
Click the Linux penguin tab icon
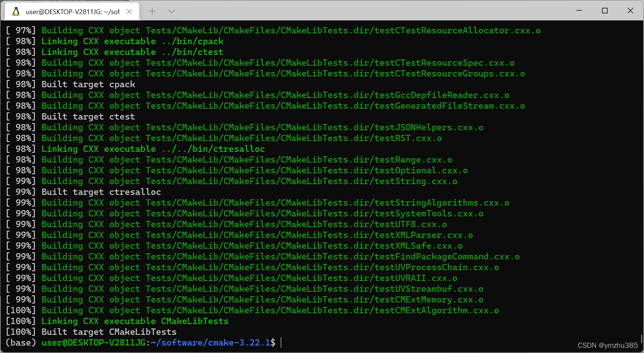coord(16,12)
